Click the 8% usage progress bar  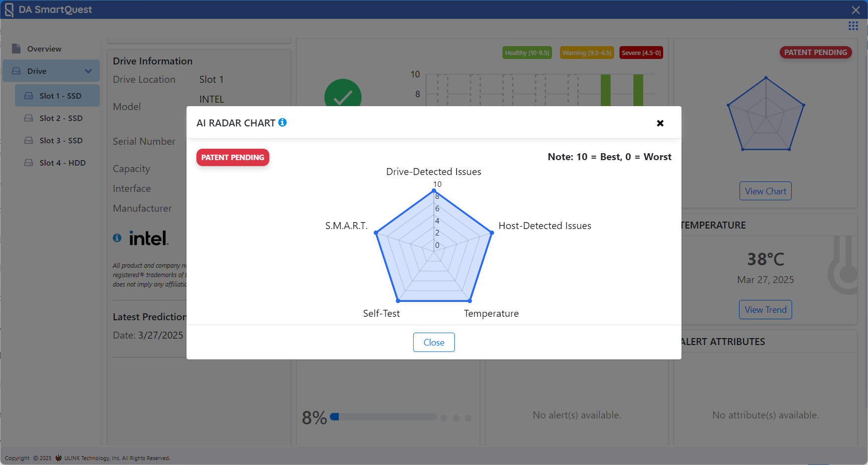coord(383,417)
